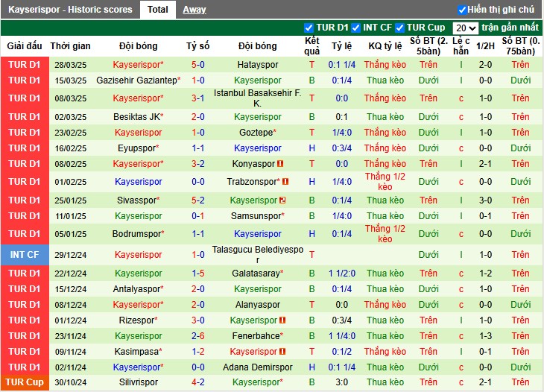Viewport: 544px width, 392px height.
Task: Open Eyupspor team link
Action: tap(136, 148)
